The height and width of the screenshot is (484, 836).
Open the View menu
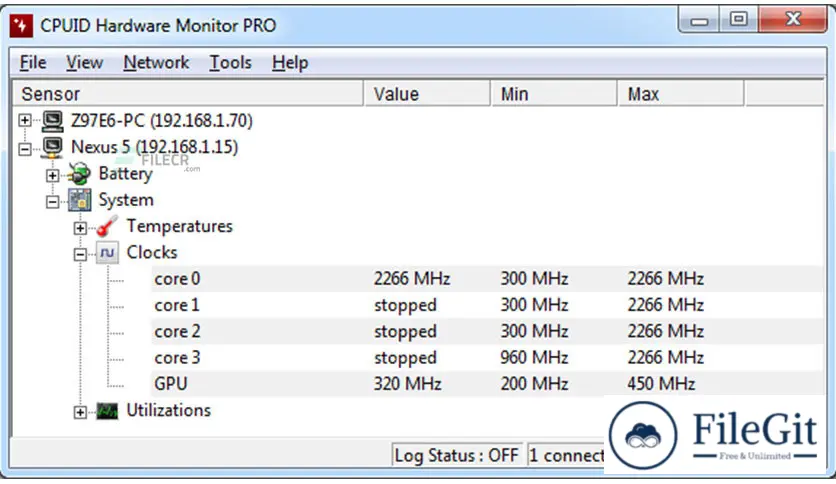pos(84,63)
